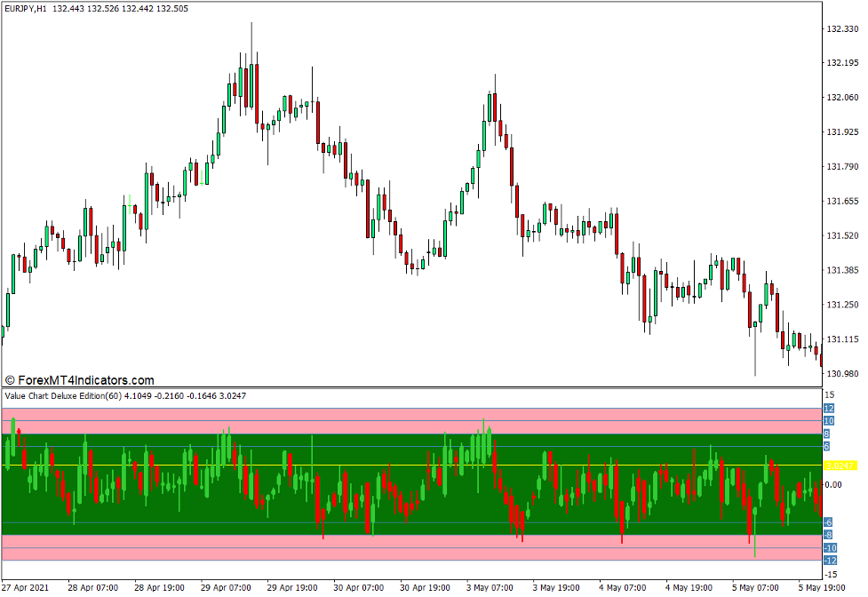Select the highlighted 8 scale marker
868x597 pixels.
click(x=828, y=435)
